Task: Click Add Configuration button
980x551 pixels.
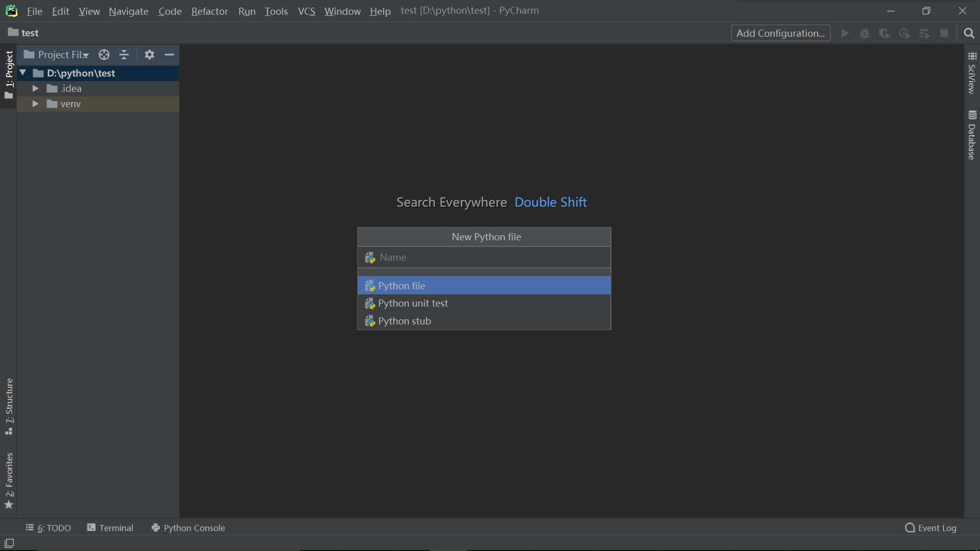Action: (x=780, y=33)
